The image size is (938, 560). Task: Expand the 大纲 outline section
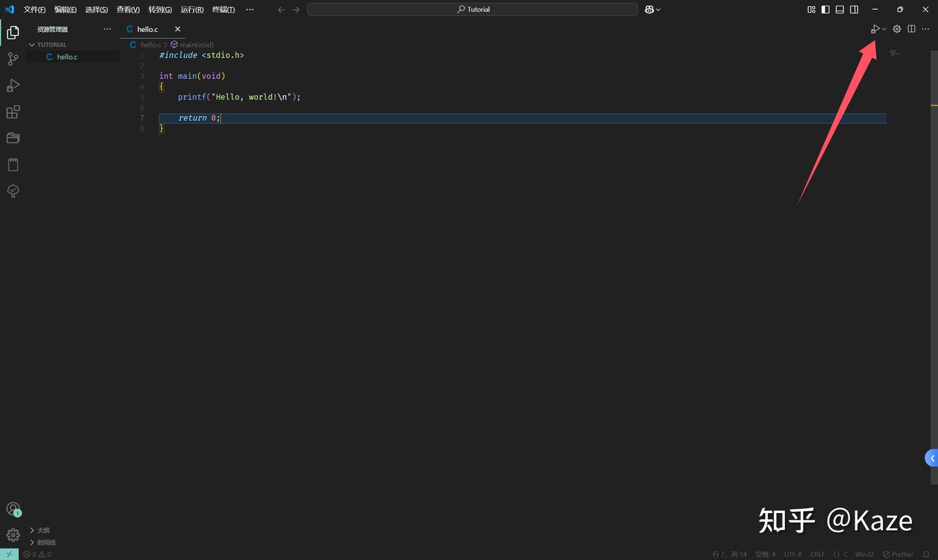point(41,530)
